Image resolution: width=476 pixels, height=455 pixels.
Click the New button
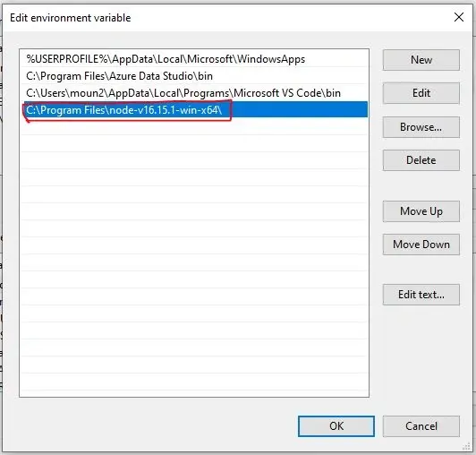click(421, 60)
